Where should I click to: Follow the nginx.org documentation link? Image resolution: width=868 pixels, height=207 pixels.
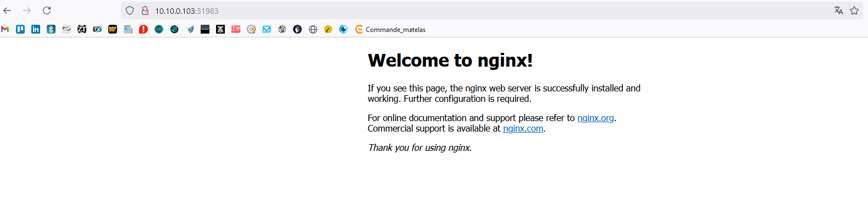(x=595, y=118)
